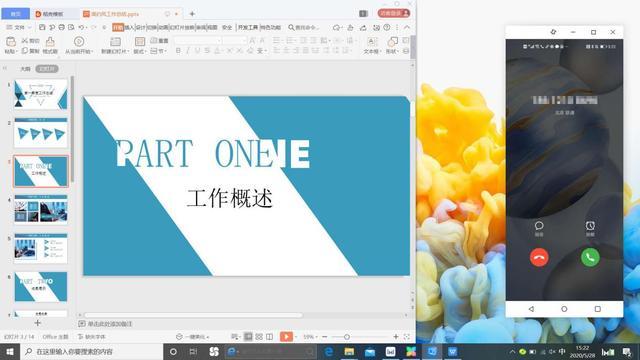Select the Format Painter (格式刷) tool

(50, 45)
